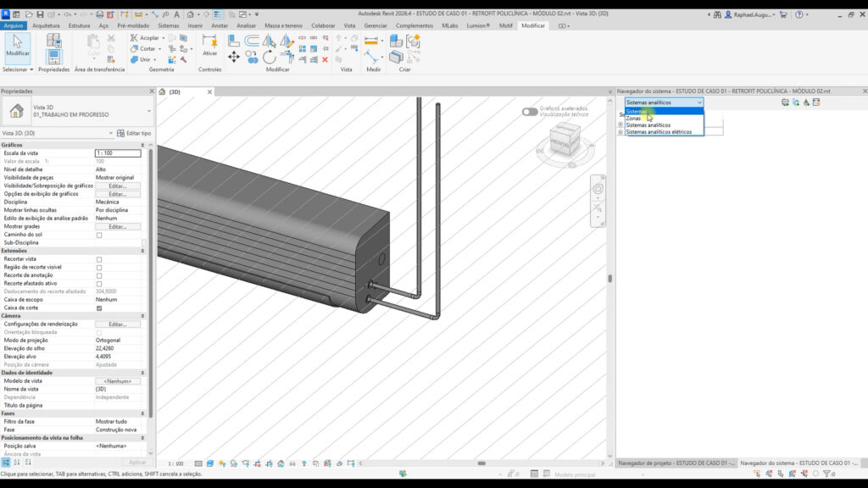Collapse Dados de identidade section
Viewport: 868px width, 488px height.
coord(142,373)
